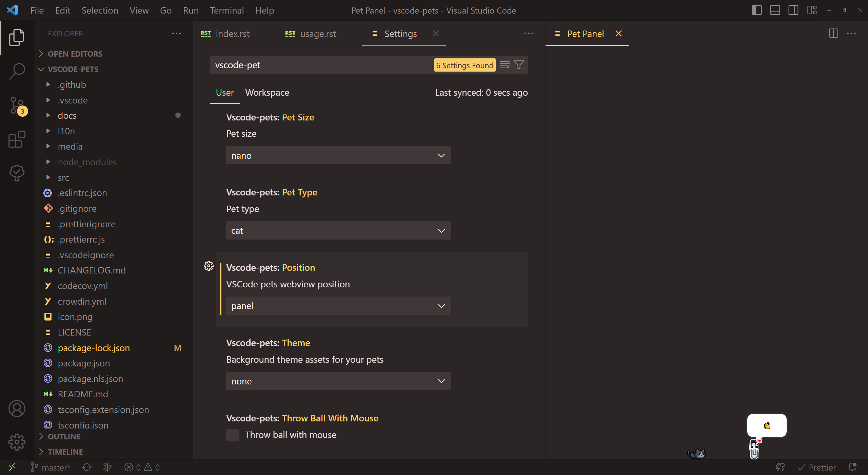Collapse the VSCODE-PETS folder section
Viewport: 868px width, 475px height.
[x=113, y=69]
